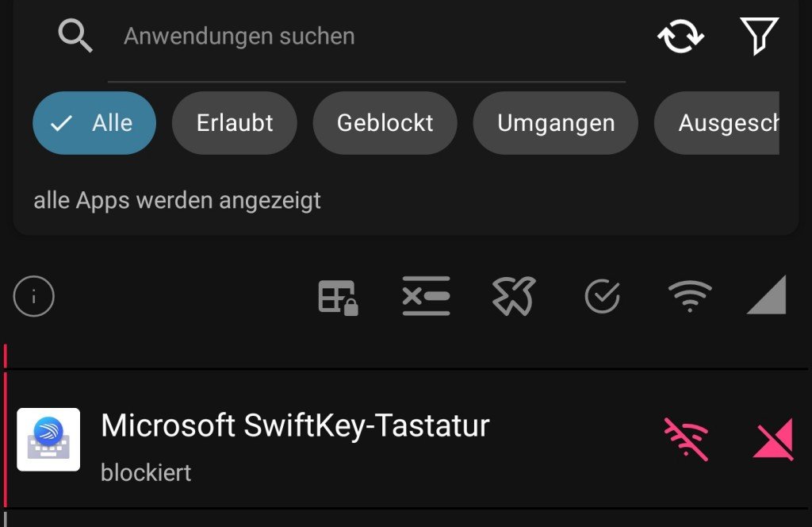Screen dimensions: 812x527
Task: Tap the grey mobile data signal icon
Action: (x=766, y=295)
